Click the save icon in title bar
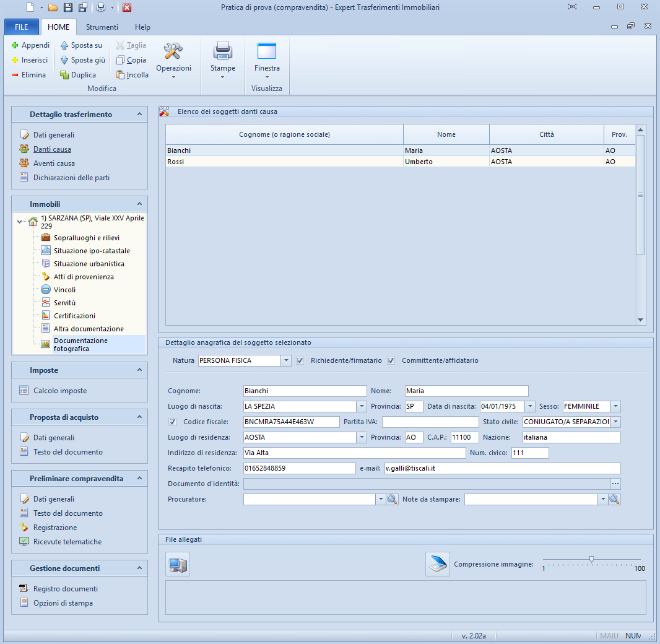The height and width of the screenshot is (644, 660). coord(67,7)
